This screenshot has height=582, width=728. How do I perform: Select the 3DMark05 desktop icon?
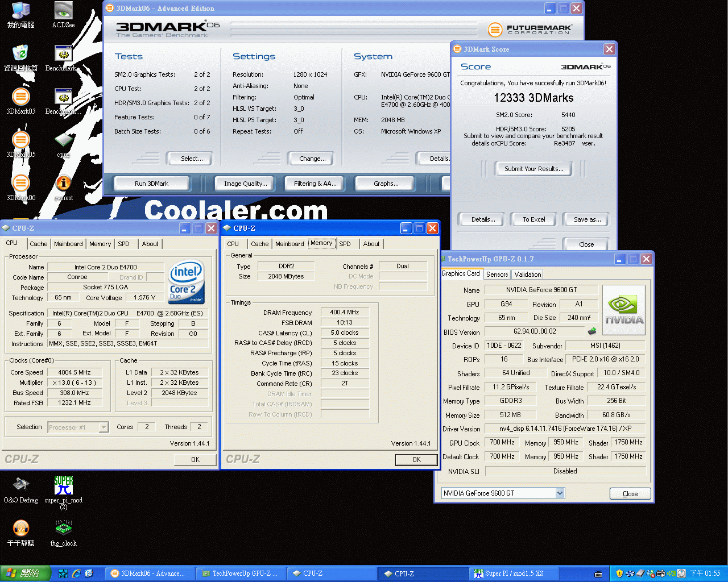20,145
